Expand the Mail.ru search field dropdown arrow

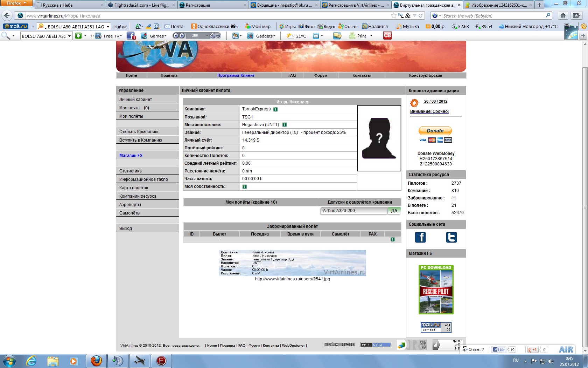pyautogui.click(x=108, y=27)
